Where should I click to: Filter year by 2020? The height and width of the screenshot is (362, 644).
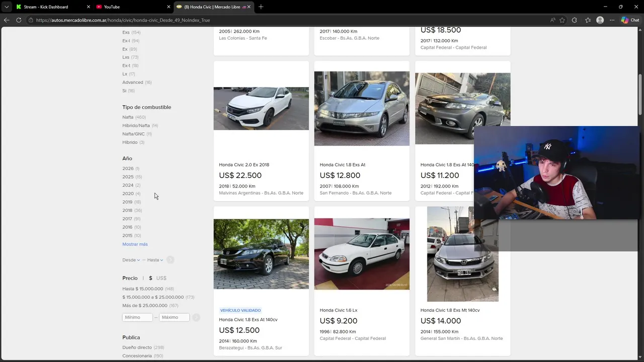pyautogui.click(x=131, y=194)
